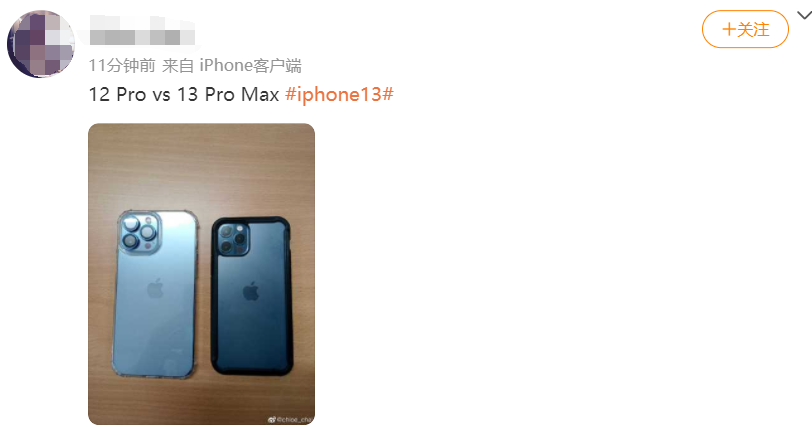Screen dimensions: 812x427
Task: Click the camera module of the light blue phone
Action: click(139, 232)
